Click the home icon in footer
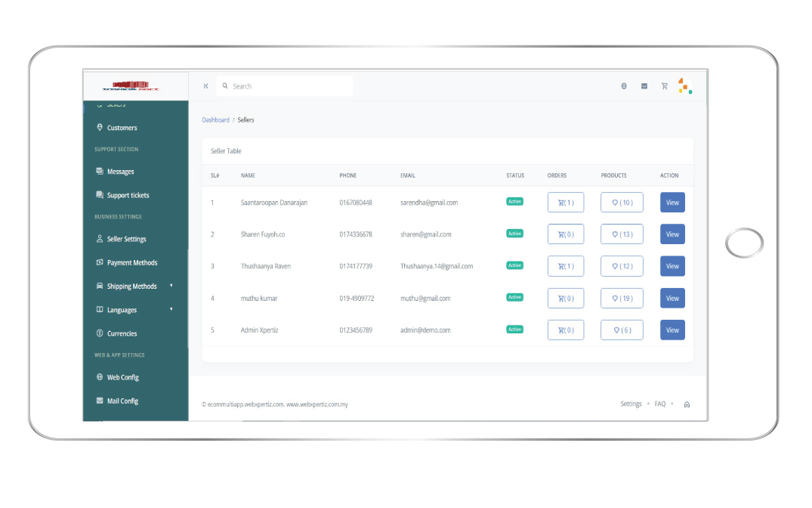 point(687,404)
